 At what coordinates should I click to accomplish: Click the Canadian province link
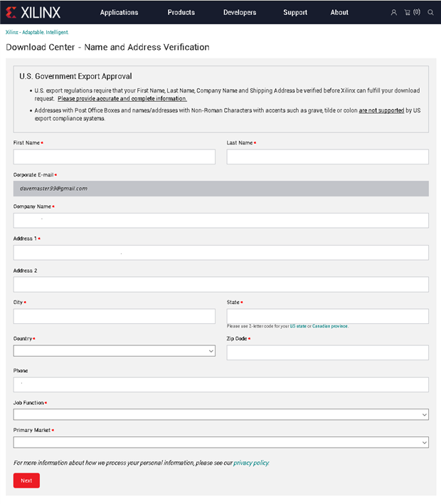pos(329,326)
